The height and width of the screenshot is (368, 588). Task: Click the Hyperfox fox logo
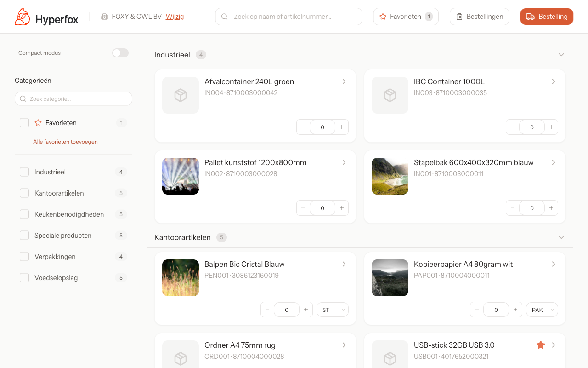[x=23, y=17]
